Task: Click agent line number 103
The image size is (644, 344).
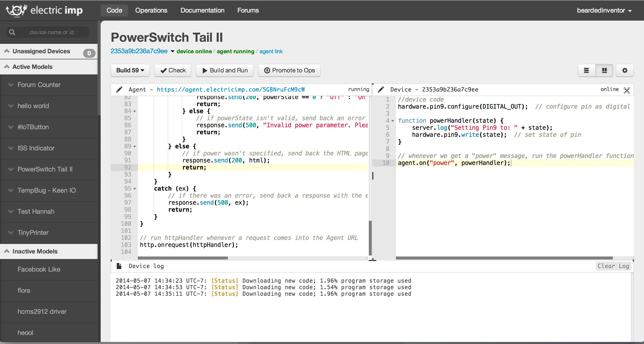Action: (x=126, y=245)
